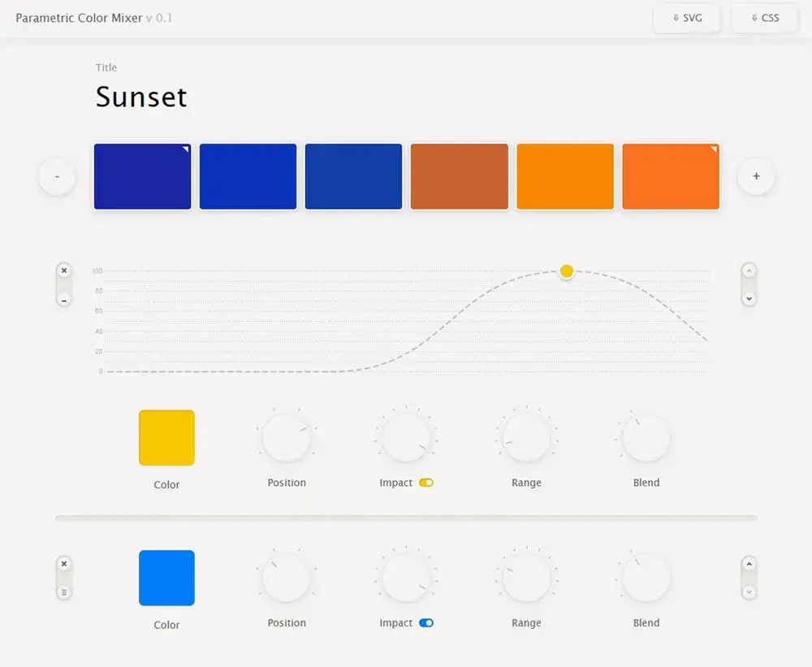
Task: Click the yellow layer Impact knob
Action: pos(407,437)
